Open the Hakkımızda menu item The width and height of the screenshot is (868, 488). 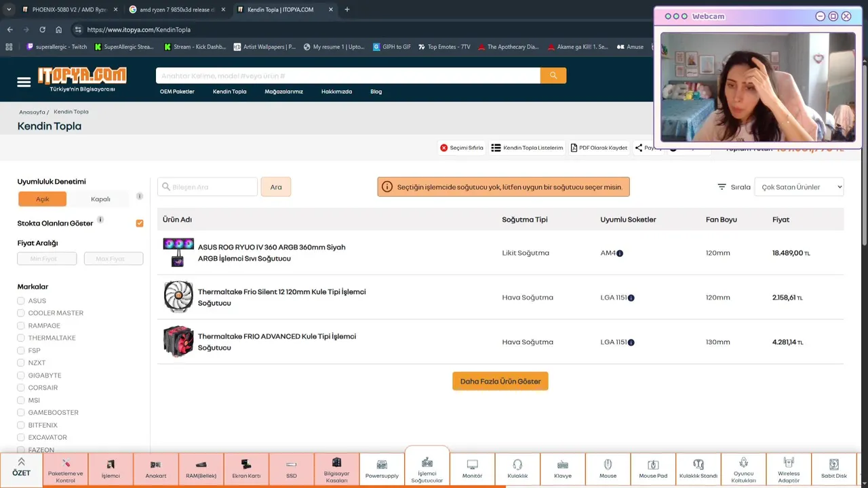click(336, 91)
